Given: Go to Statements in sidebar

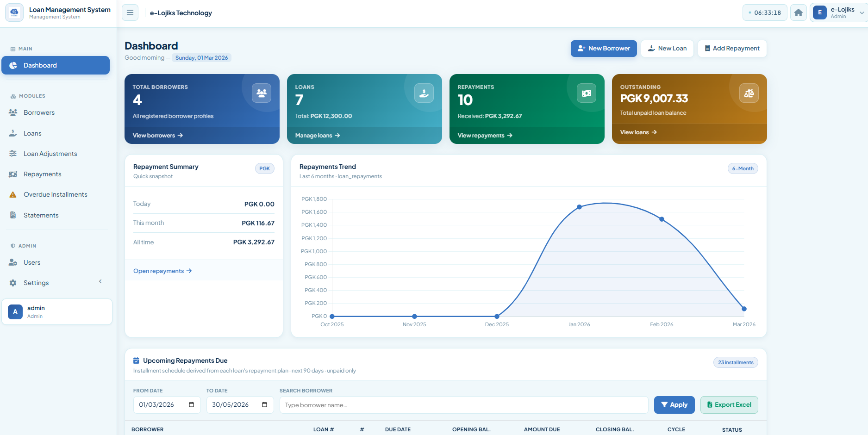Looking at the screenshot, I should coord(41,215).
